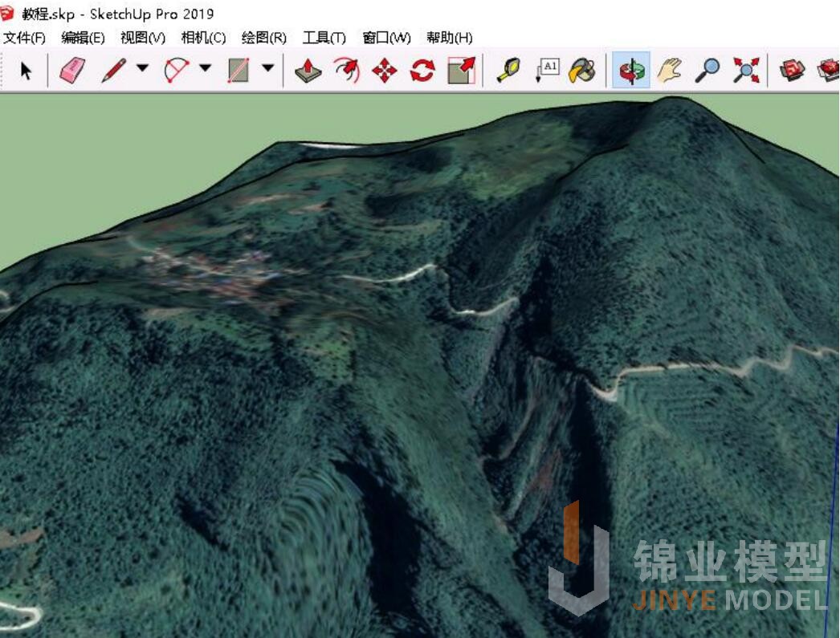Viewport: 840px width, 638px height.
Task: Choose the Move tool
Action: click(x=384, y=71)
